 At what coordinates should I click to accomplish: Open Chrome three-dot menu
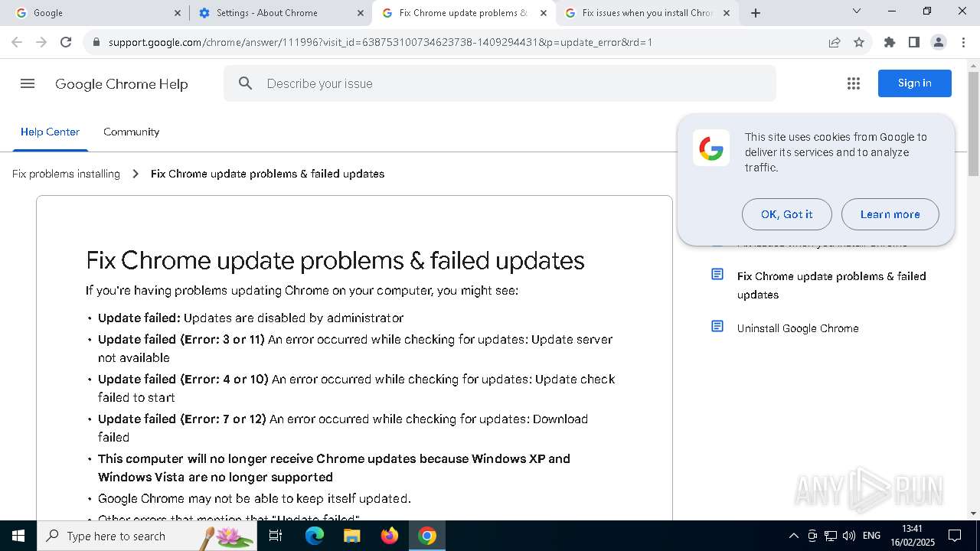click(x=963, y=42)
